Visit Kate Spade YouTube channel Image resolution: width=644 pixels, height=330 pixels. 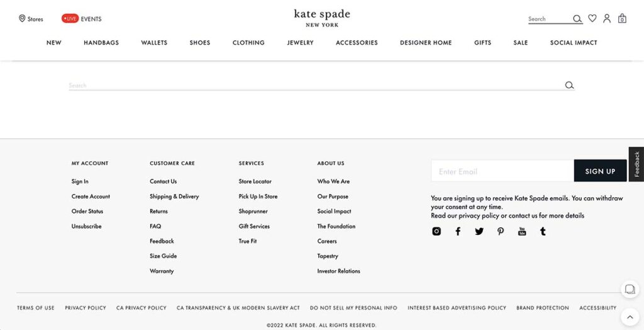click(521, 231)
